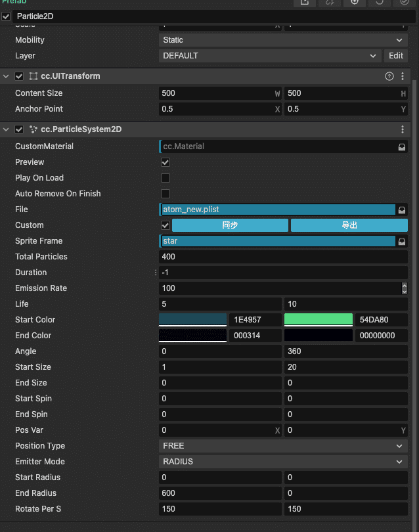Open help for cc.UITransform component
This screenshot has width=419, height=532.
coord(389,76)
